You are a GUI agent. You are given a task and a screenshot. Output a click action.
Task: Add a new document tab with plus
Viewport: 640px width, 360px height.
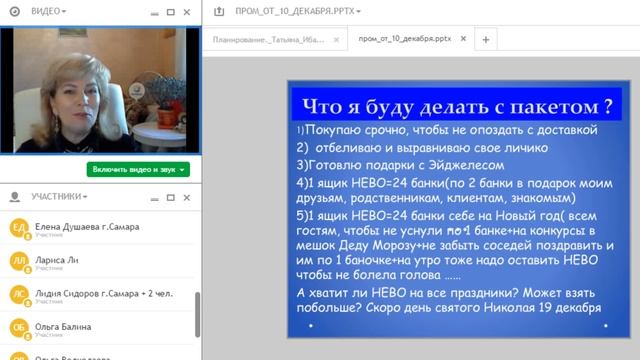(x=486, y=40)
